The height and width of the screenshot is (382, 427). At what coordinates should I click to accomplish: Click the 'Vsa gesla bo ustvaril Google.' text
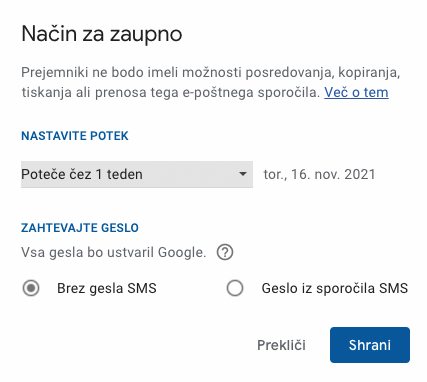(114, 253)
